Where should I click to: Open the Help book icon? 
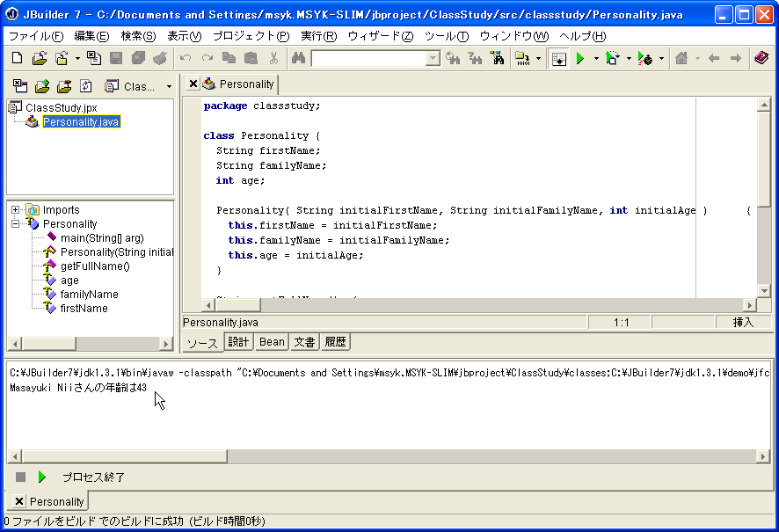[761, 58]
